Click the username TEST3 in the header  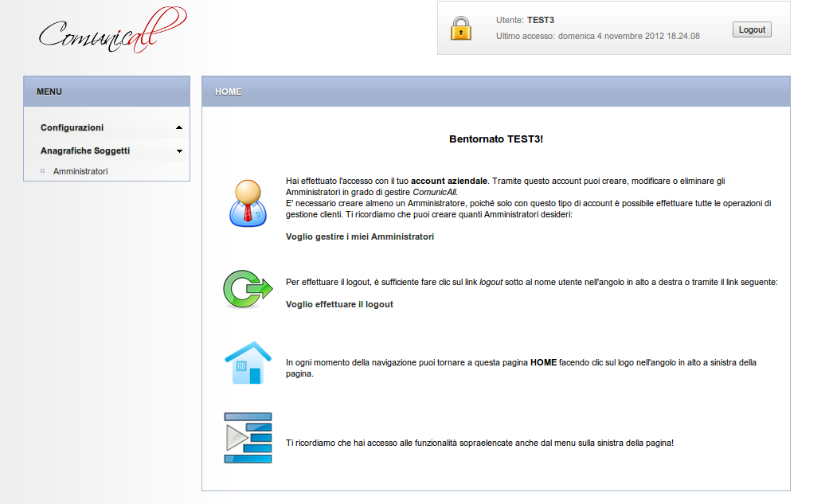[x=541, y=20]
